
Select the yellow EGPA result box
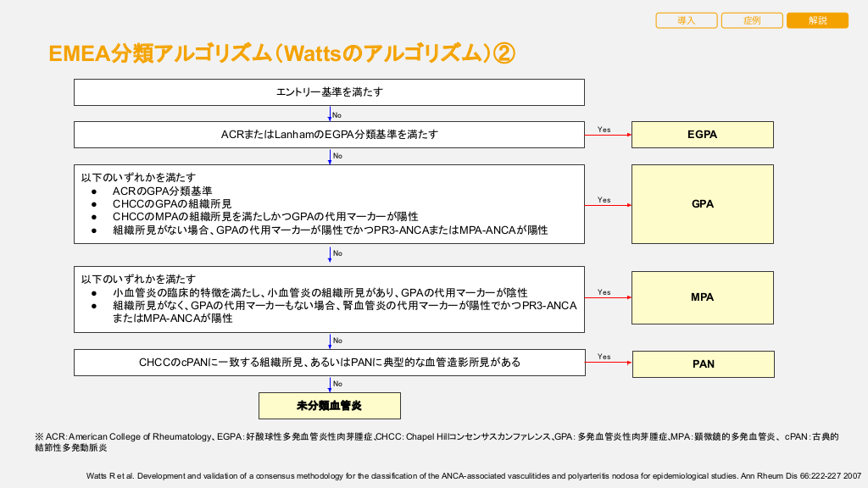702,135
